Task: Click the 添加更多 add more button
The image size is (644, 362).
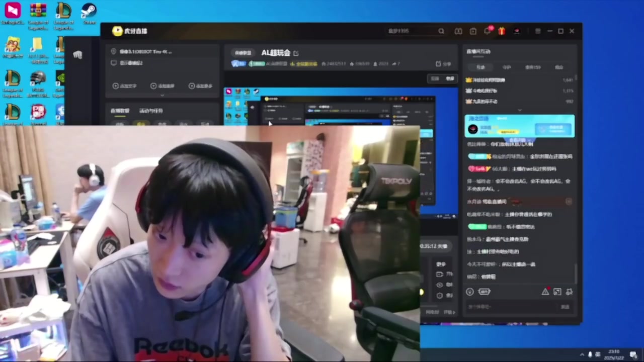Action: pos(200,86)
